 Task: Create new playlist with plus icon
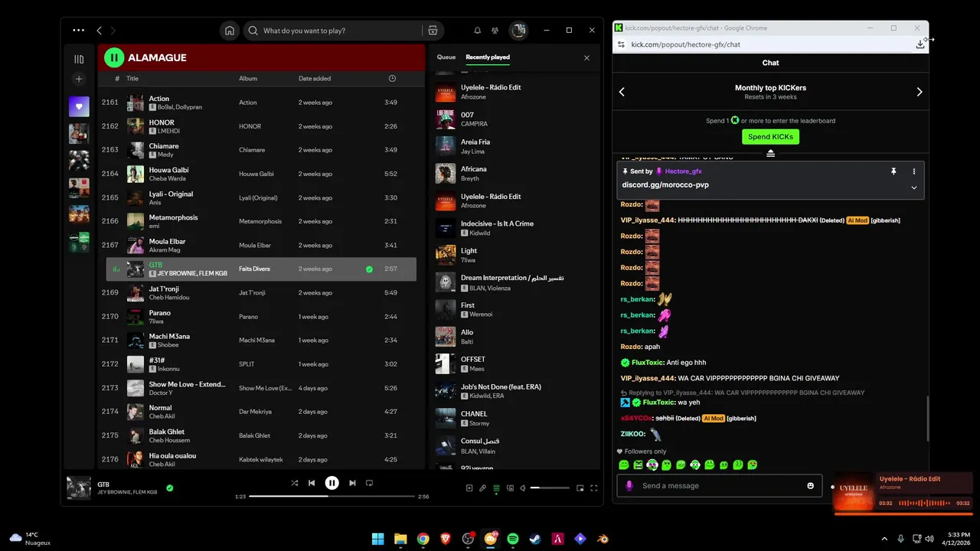click(x=79, y=79)
